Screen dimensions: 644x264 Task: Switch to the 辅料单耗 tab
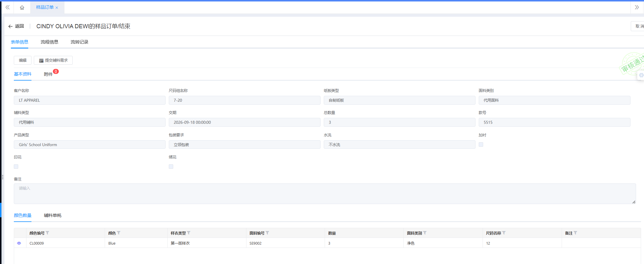[53, 215]
